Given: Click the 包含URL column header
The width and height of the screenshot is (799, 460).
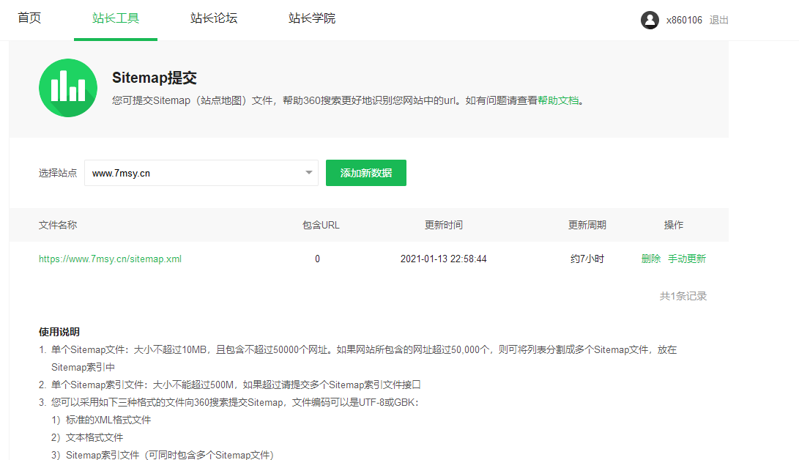Looking at the screenshot, I should [321, 225].
